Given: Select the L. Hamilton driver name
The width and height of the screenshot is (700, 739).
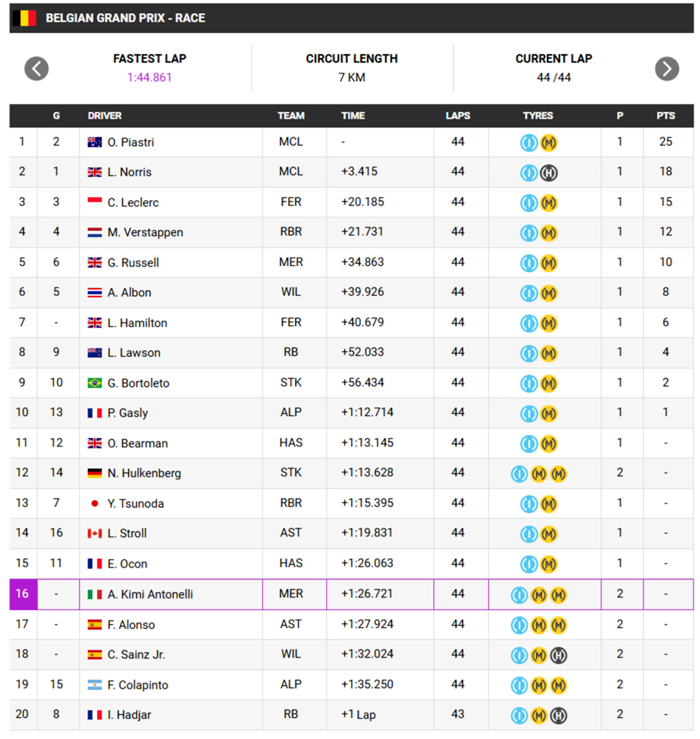Looking at the screenshot, I should [137, 323].
